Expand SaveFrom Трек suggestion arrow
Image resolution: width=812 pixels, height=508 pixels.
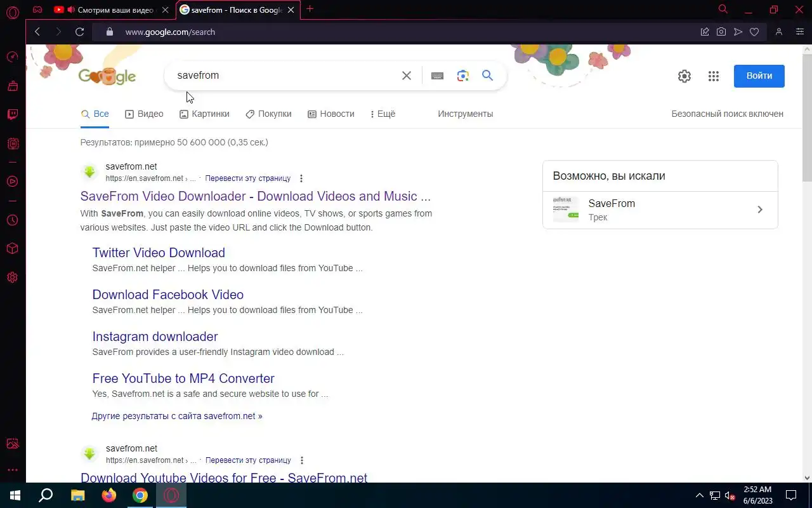pos(760,210)
